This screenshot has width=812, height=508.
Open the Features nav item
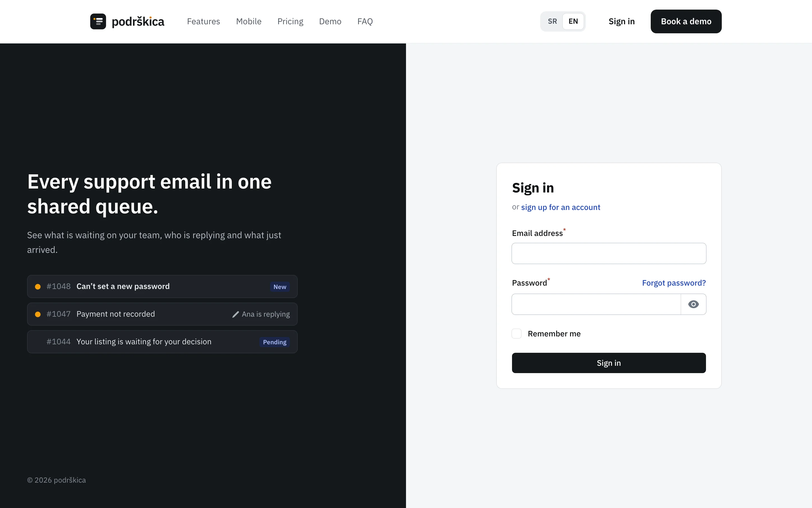tap(203, 21)
